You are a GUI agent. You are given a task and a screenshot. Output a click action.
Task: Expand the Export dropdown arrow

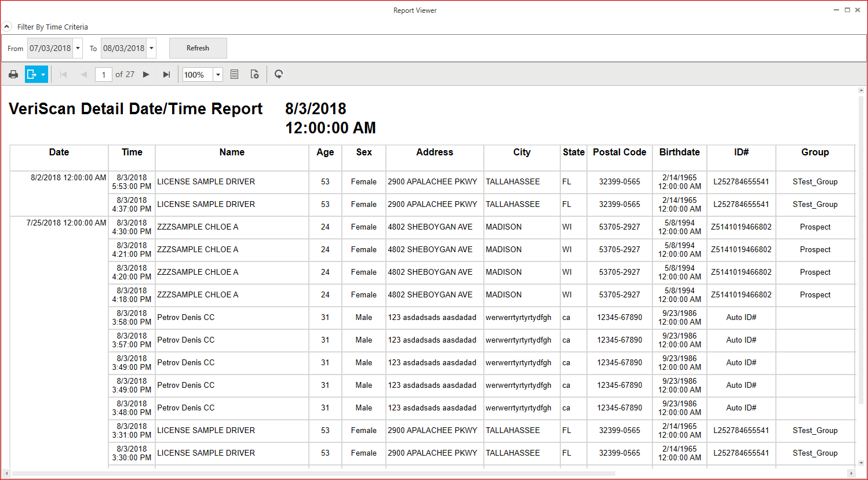coord(43,74)
